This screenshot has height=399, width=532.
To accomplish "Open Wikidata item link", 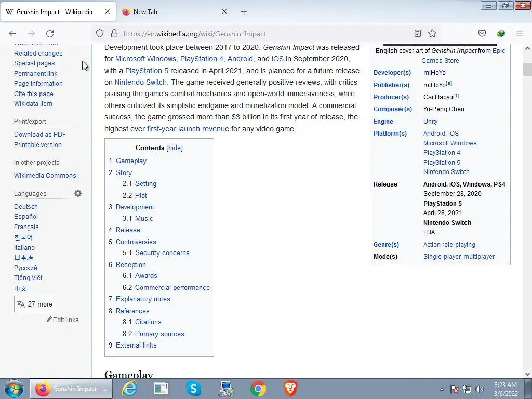I will pos(33,104).
